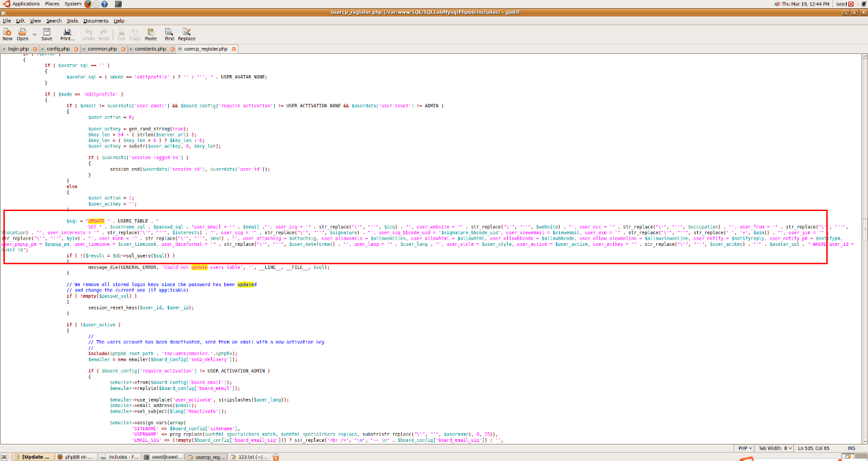
Task: Open the Search menu
Action: (53, 21)
